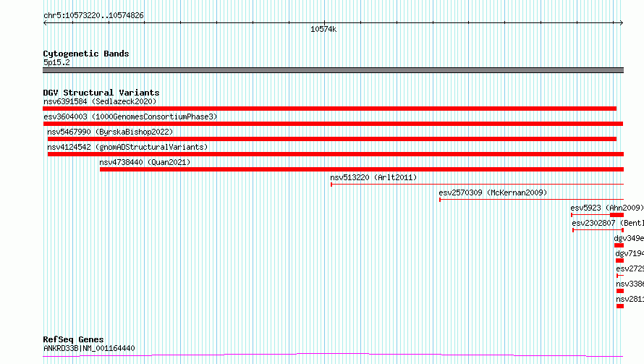Screen dimensions: 644x364
Task: Click the gray 5p15.2 cytogenetic band bar
Action: click(333, 70)
